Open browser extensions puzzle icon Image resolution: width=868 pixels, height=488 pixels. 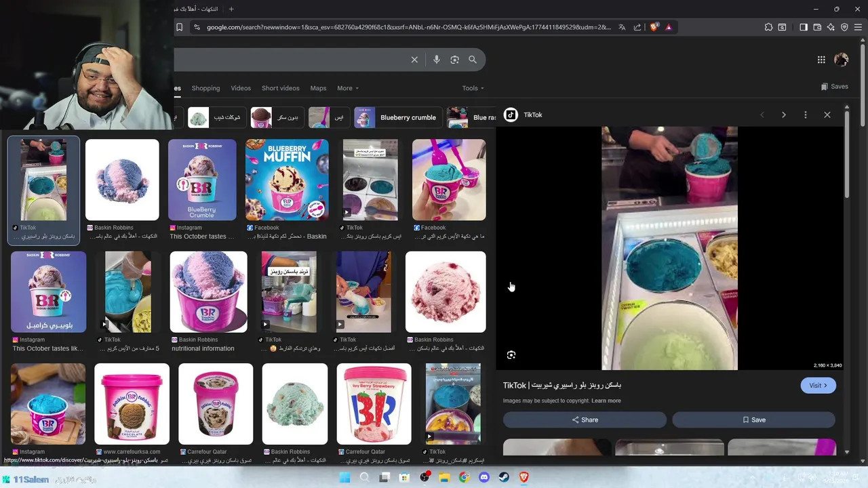click(x=768, y=27)
